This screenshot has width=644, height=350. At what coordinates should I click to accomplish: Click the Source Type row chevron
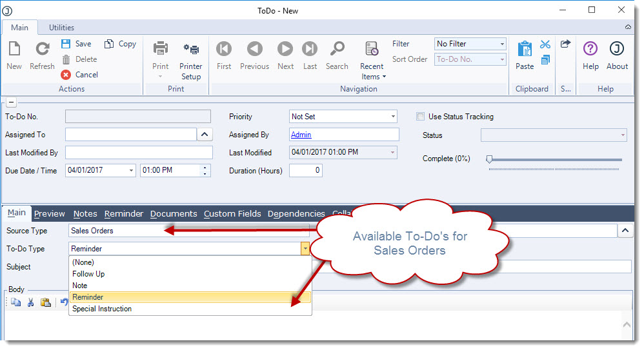(625, 231)
